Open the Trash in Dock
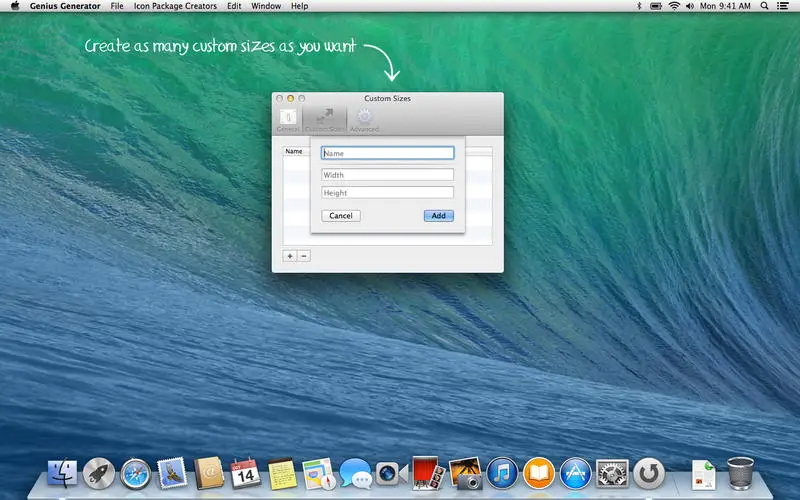Viewport: 800px width, 500px height. [x=740, y=473]
